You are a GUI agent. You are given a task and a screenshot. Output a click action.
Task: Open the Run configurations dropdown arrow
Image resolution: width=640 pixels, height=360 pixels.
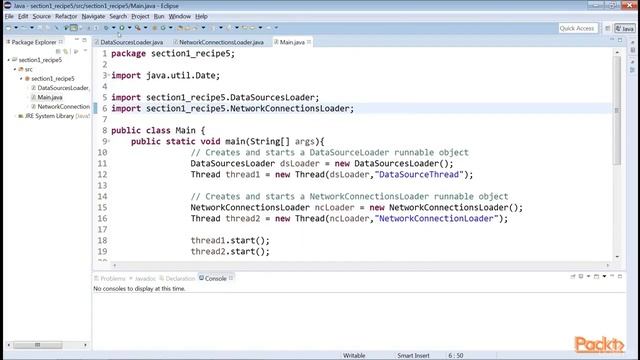click(x=129, y=28)
